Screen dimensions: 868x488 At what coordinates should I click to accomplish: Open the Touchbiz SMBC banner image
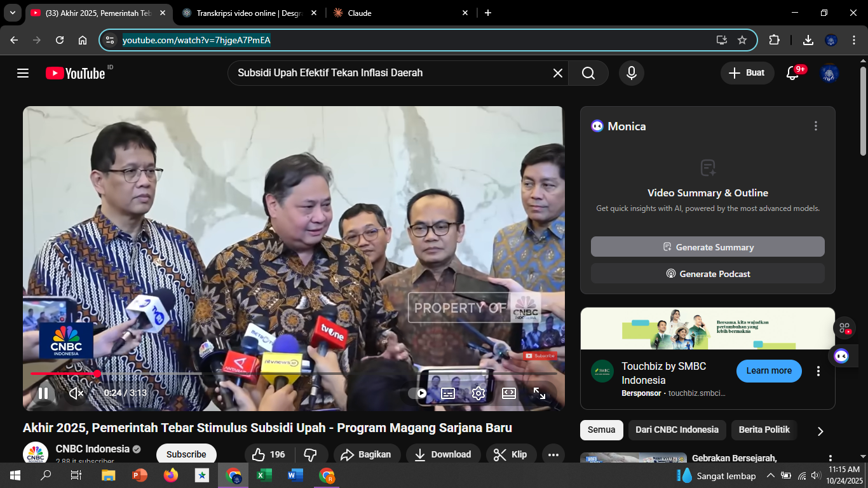coord(708,329)
